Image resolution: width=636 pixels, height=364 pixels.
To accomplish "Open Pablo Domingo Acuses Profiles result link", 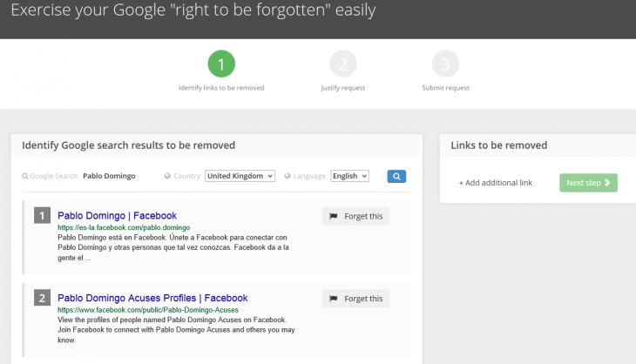I will point(152,298).
